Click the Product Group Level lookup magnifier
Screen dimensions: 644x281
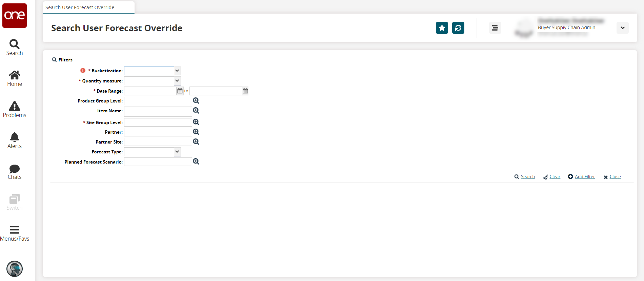pyautogui.click(x=196, y=101)
